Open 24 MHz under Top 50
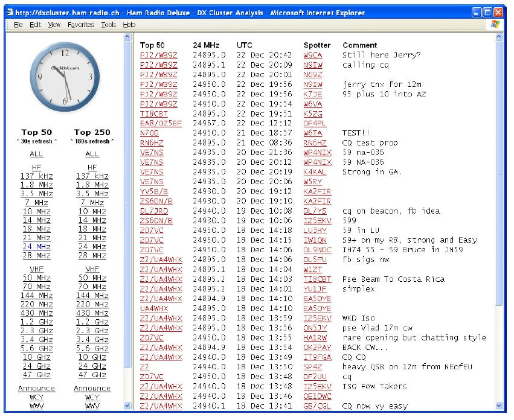This screenshot has height=420, width=514. click(37, 247)
